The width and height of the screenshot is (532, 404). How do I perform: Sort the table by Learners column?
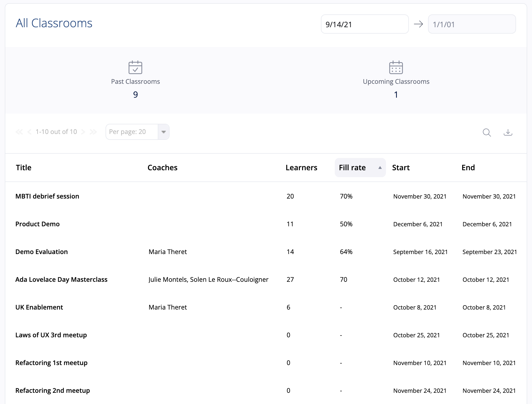pos(301,168)
